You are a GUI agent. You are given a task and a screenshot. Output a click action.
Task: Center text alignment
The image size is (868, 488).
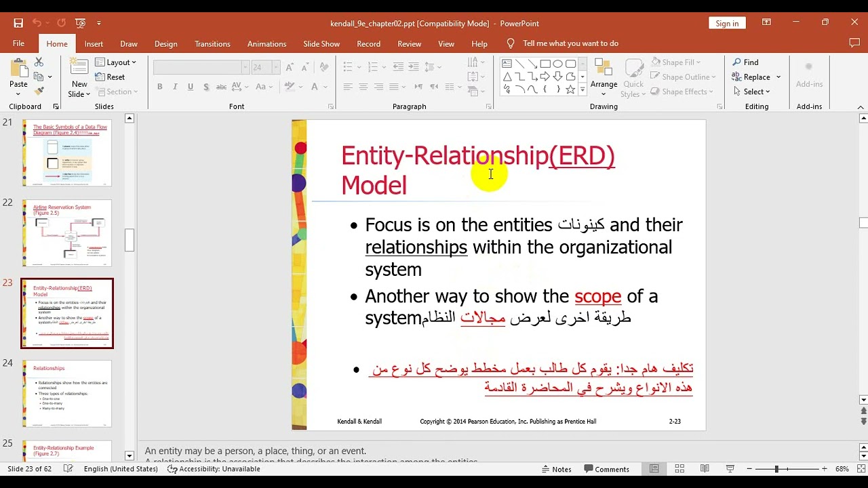click(x=363, y=87)
